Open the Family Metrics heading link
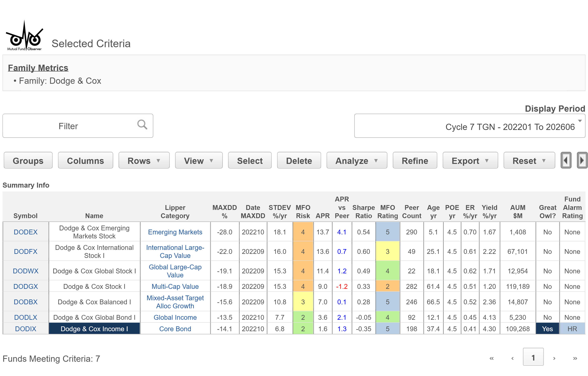588x376 pixels. [x=38, y=68]
